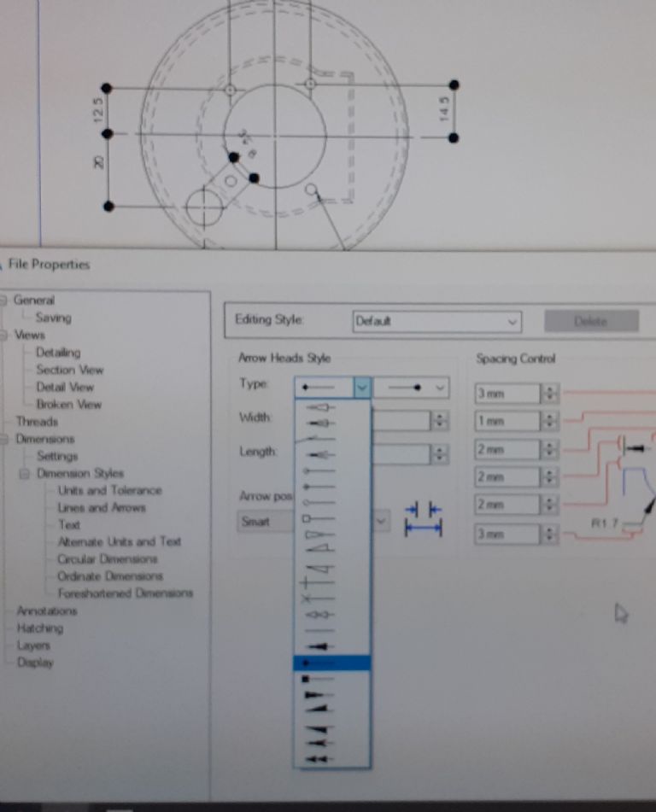Collapse the General tree node
Image resolution: width=656 pixels, height=812 pixels.
click(x=3, y=301)
